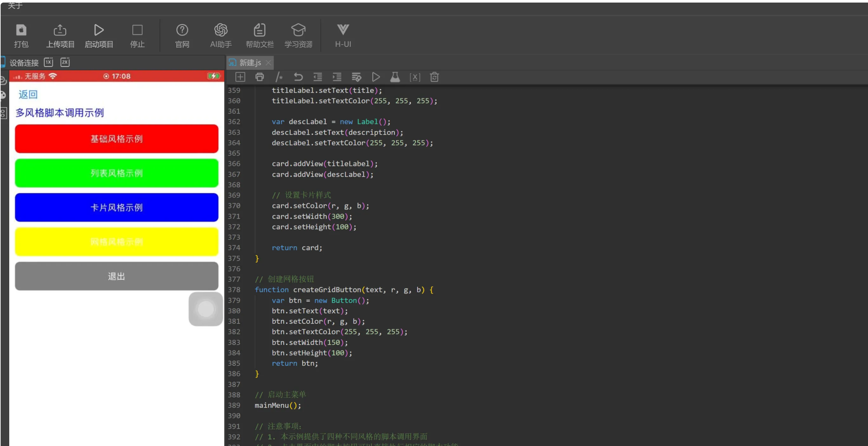The height and width of the screenshot is (446, 868).
Task: Tap the red 基础风格示例 button
Action: click(117, 139)
